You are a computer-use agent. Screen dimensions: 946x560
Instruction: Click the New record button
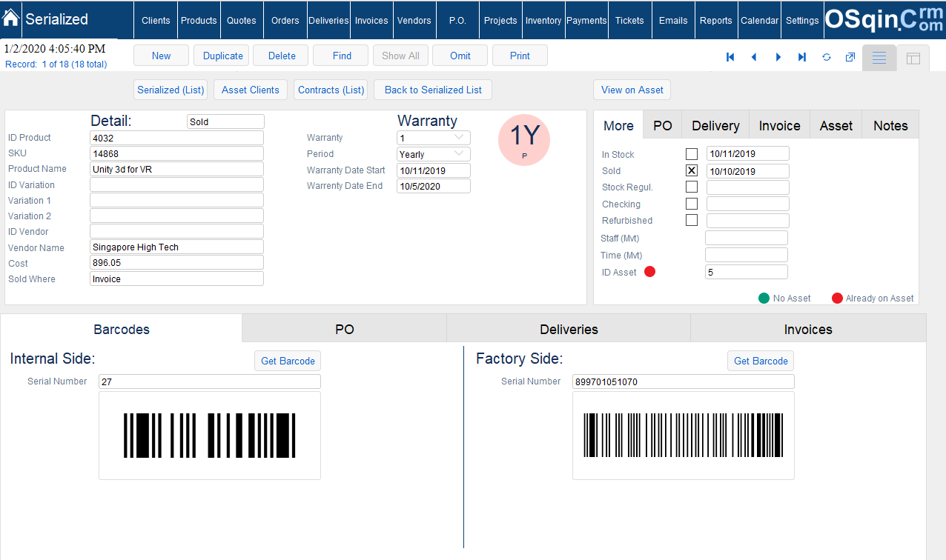pos(161,56)
